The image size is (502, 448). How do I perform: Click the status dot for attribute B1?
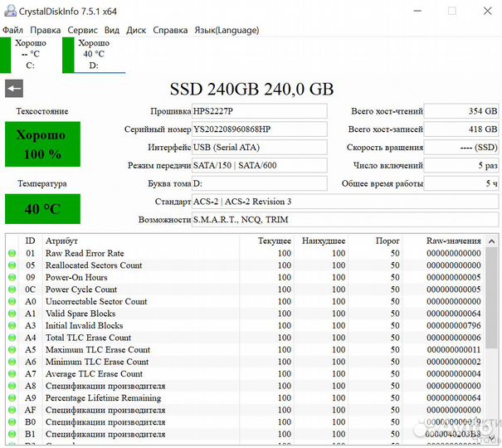[x=12, y=434]
